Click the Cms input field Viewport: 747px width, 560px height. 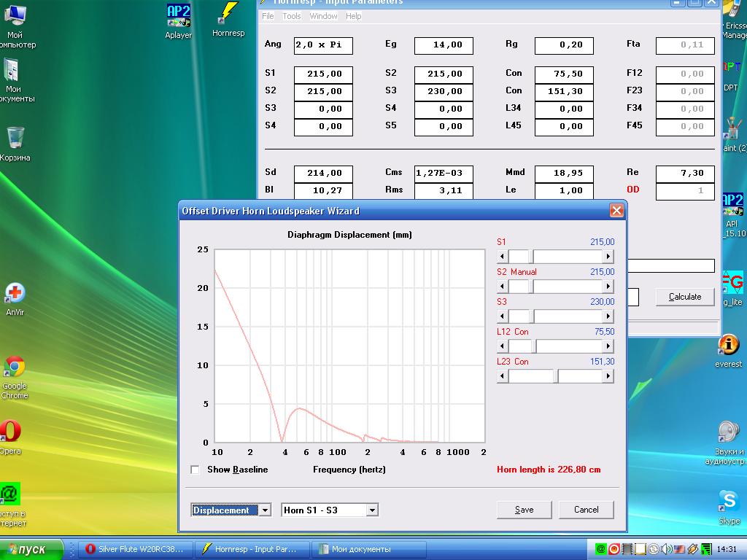point(444,174)
